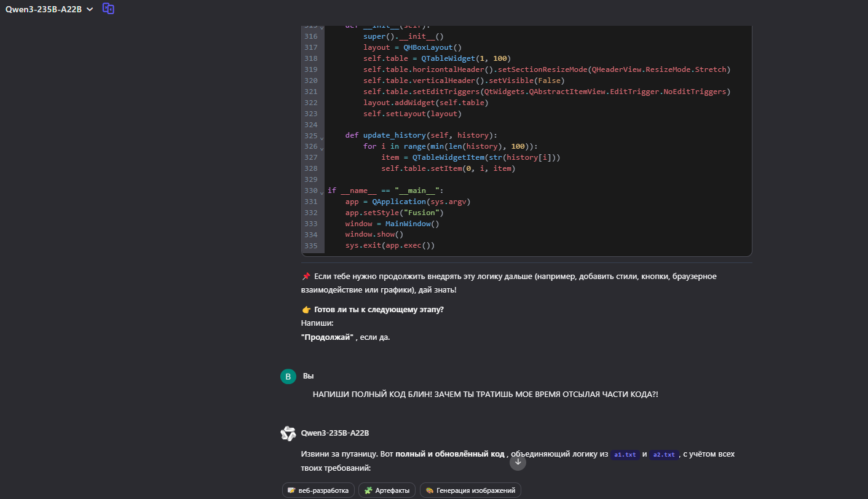This screenshot has width=868, height=499.
Task: Click the setEditTriggers code line
Action: [546, 92]
